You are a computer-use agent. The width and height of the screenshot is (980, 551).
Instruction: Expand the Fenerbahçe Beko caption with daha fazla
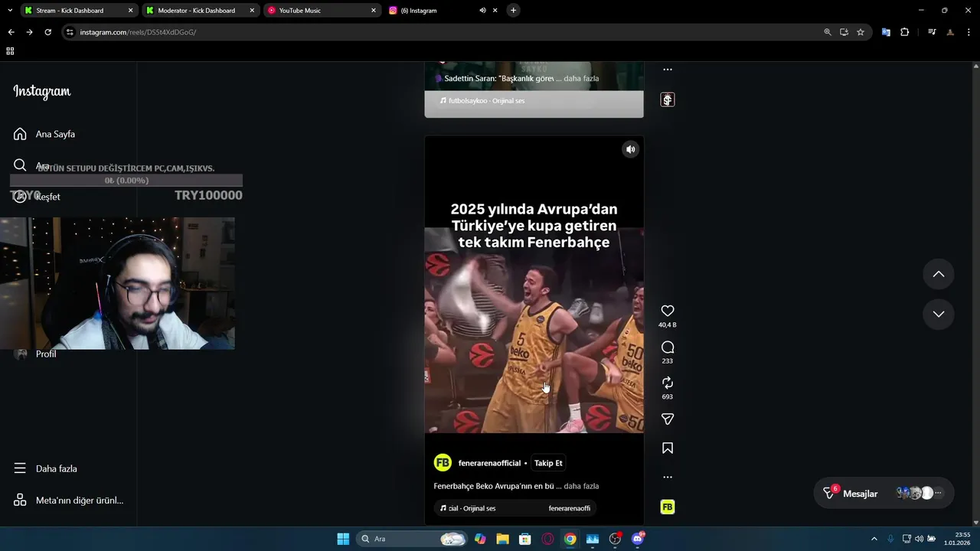(x=581, y=486)
